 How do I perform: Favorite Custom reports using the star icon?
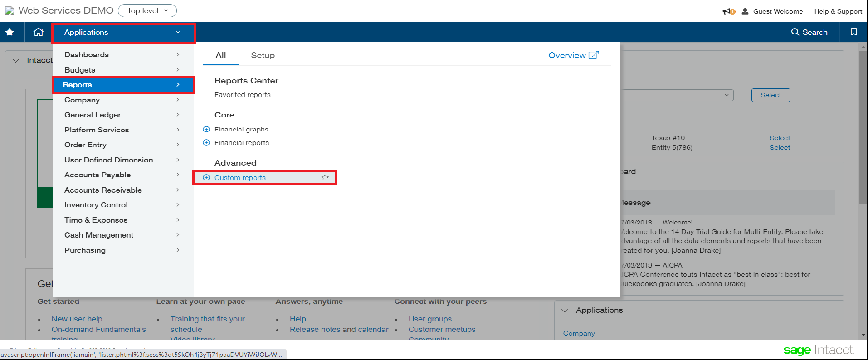325,178
